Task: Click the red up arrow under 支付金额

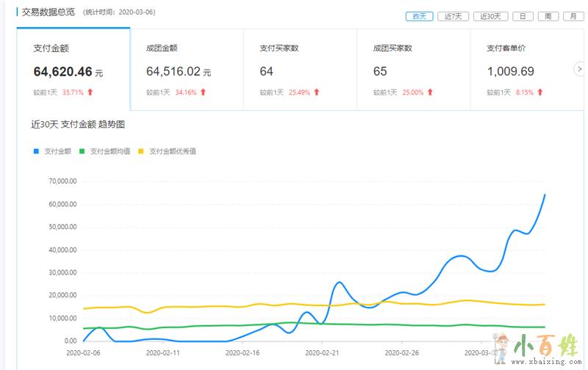Action: point(90,92)
